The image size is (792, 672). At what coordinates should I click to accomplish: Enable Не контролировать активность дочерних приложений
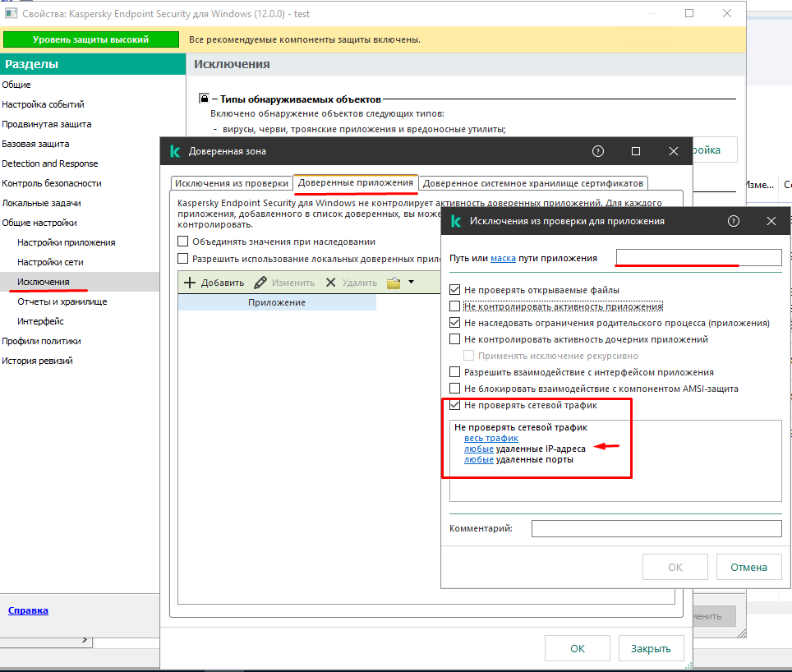click(x=455, y=339)
